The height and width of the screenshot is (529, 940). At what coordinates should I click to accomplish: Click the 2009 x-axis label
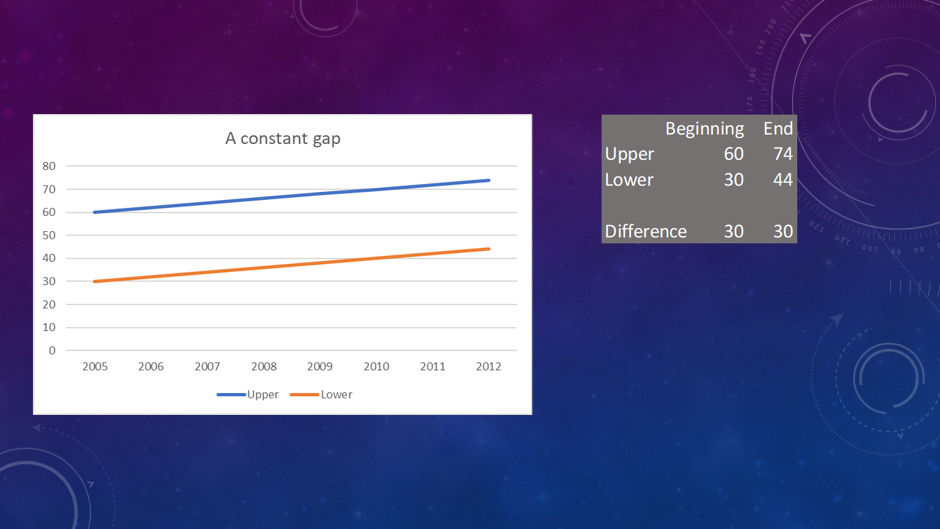(320, 366)
